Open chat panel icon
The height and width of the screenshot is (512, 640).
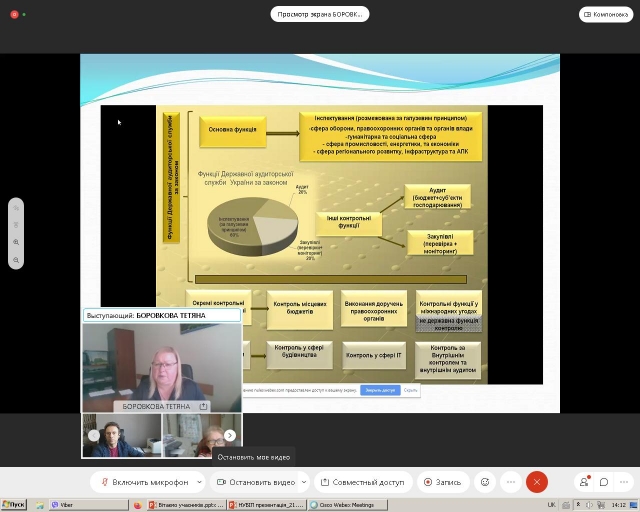click(x=604, y=482)
